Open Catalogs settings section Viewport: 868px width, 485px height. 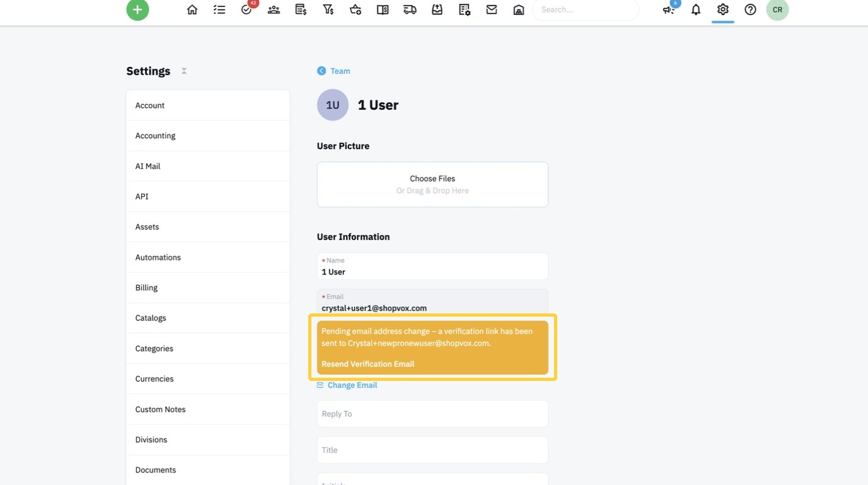pyautogui.click(x=208, y=318)
